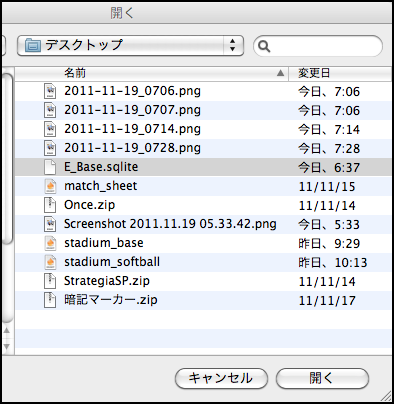Click the date 今日、7:28 of 2011-11-19_0728.png
394x404 pixels.
point(329,148)
